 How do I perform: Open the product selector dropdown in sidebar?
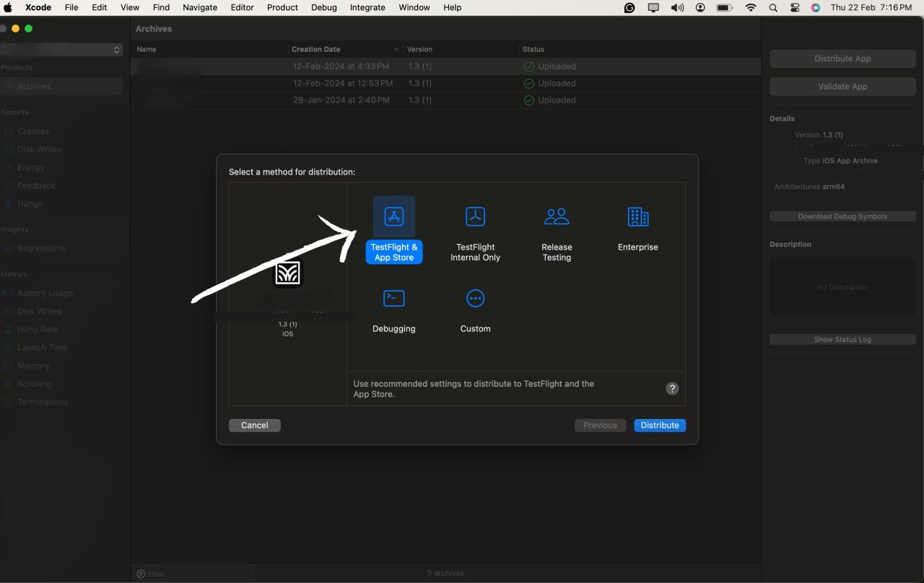click(x=61, y=49)
